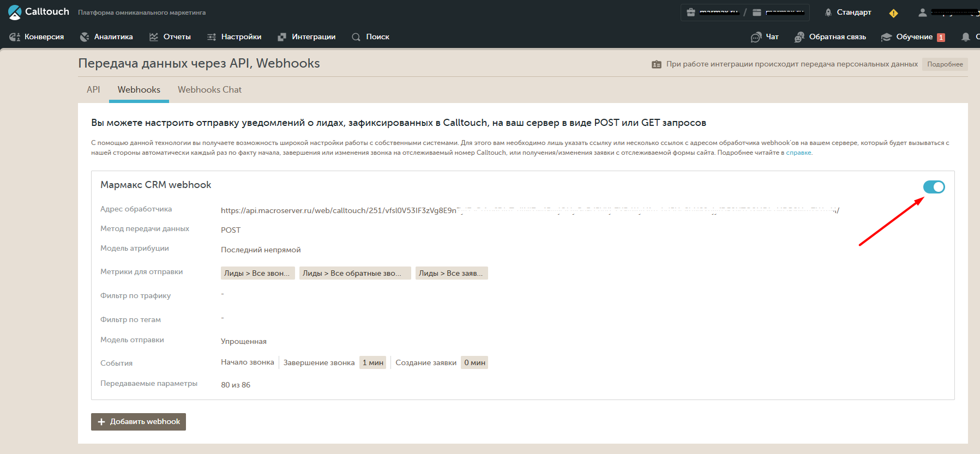The width and height of the screenshot is (980, 454).
Task: Switch to the Webhooks Chat tab
Action: [x=209, y=89]
